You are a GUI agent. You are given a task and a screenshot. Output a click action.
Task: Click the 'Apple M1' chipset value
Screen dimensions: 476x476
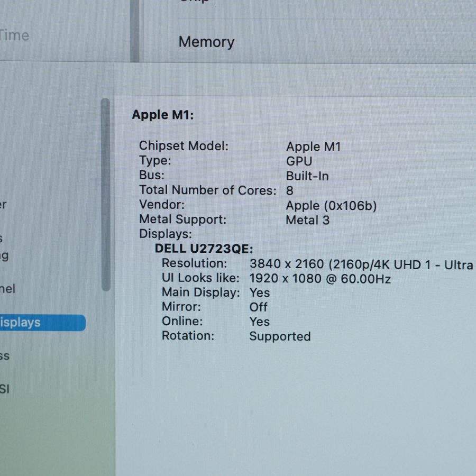click(x=313, y=147)
